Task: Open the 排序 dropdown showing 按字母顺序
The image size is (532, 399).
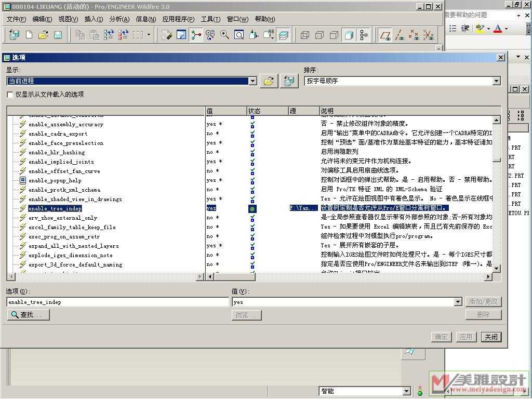Action: pos(496,81)
